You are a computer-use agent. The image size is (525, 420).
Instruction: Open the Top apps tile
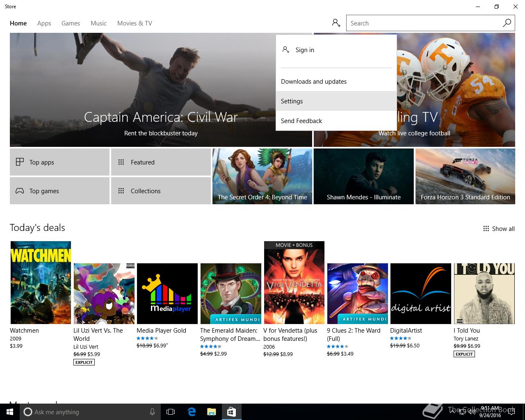coord(59,162)
